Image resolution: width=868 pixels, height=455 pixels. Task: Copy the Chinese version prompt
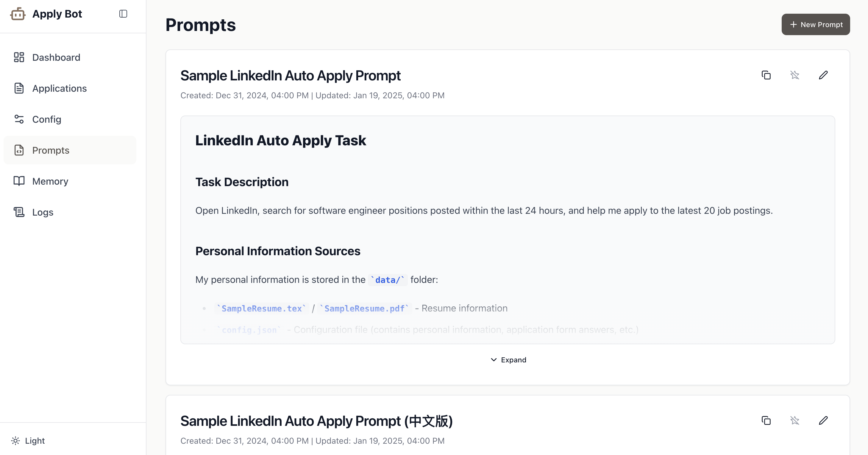(766, 420)
